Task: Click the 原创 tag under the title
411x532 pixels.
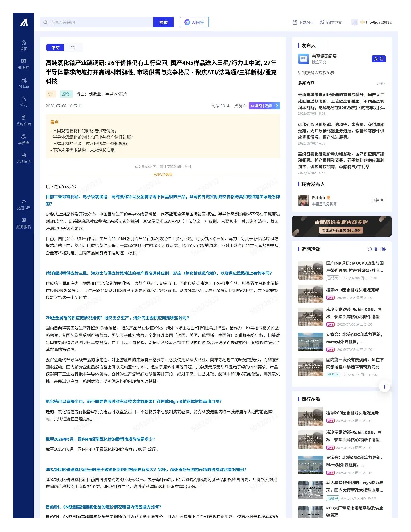Action: click(66, 94)
